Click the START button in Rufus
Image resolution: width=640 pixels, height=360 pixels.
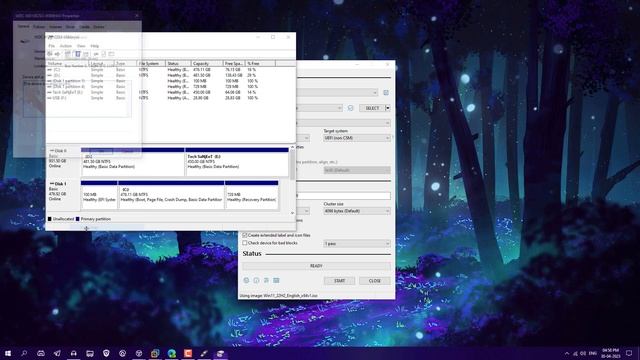click(340, 281)
